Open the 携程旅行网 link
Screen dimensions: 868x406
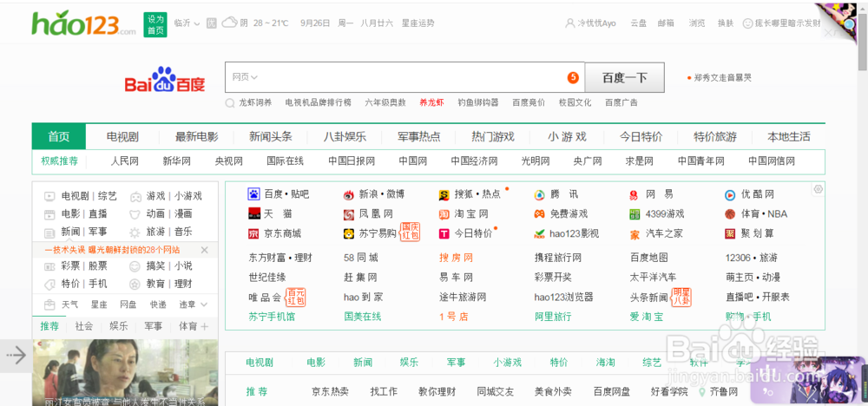(x=557, y=258)
